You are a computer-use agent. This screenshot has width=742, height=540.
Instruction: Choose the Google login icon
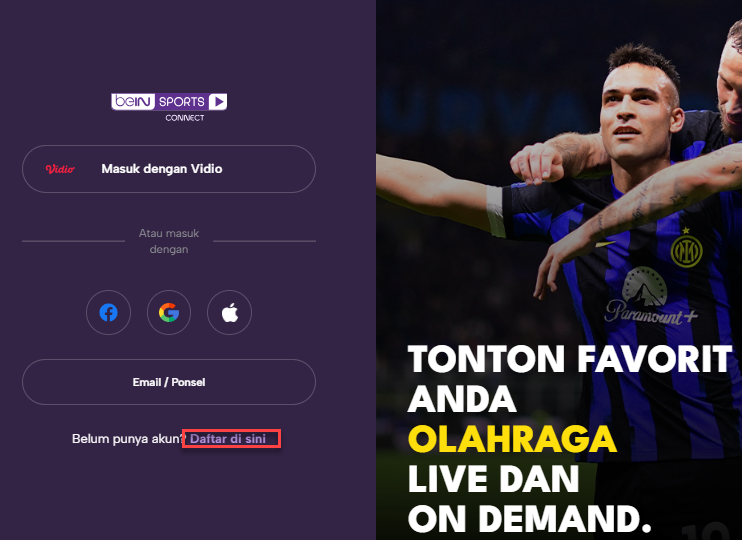169,312
